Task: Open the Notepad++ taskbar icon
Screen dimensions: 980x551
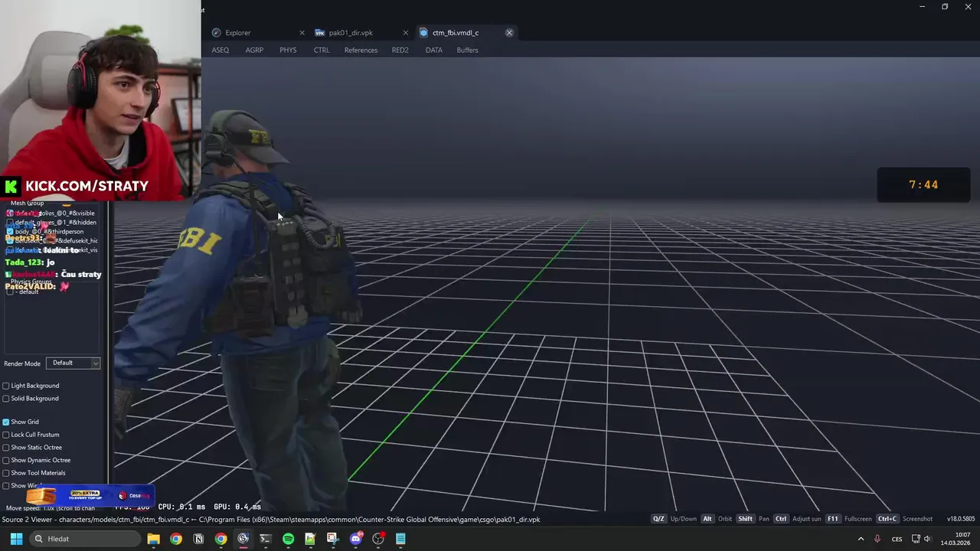Action: coord(310,539)
